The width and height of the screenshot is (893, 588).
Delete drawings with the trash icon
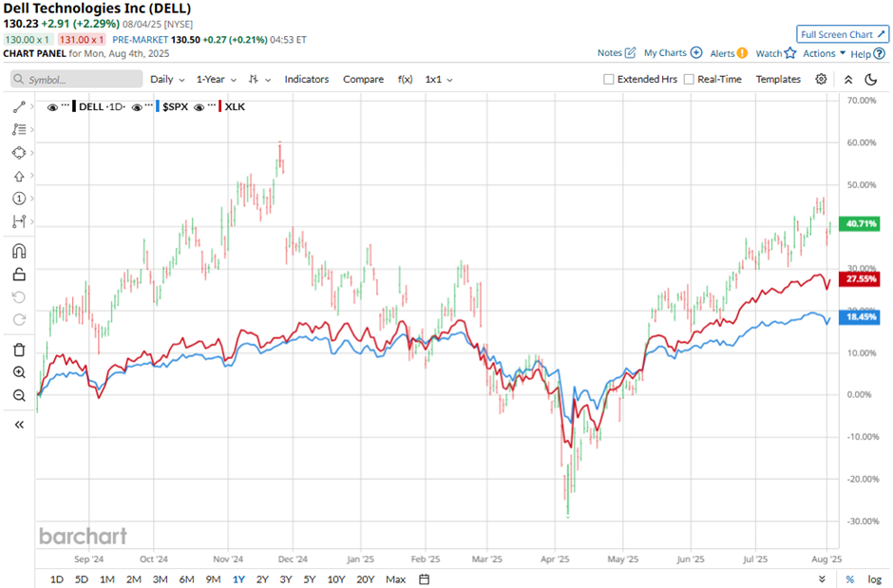tap(19, 350)
